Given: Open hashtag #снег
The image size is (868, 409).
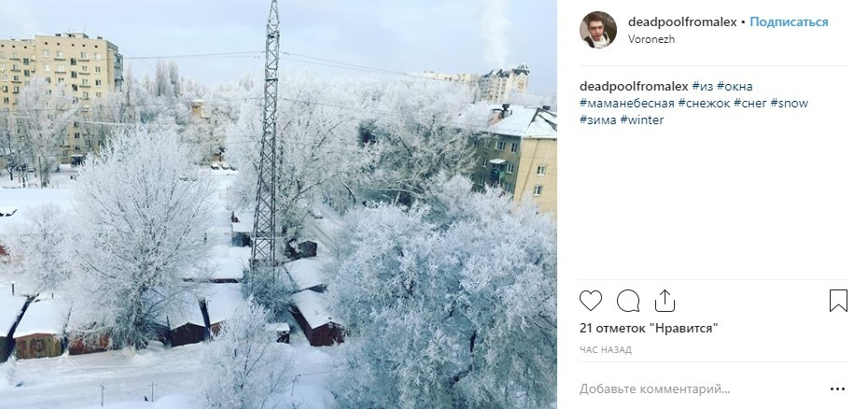Looking at the screenshot, I should point(750,103).
